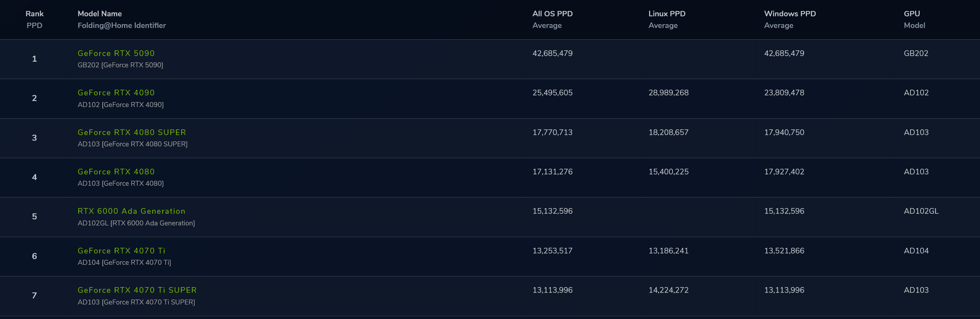Open the GeForce RTX 5090 link

[x=116, y=53]
